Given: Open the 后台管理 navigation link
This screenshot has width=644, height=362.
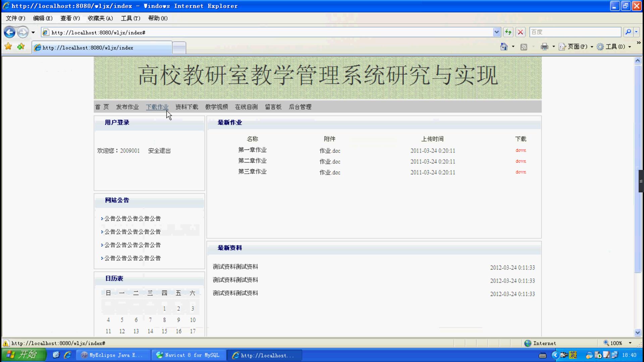Looking at the screenshot, I should pyautogui.click(x=300, y=107).
